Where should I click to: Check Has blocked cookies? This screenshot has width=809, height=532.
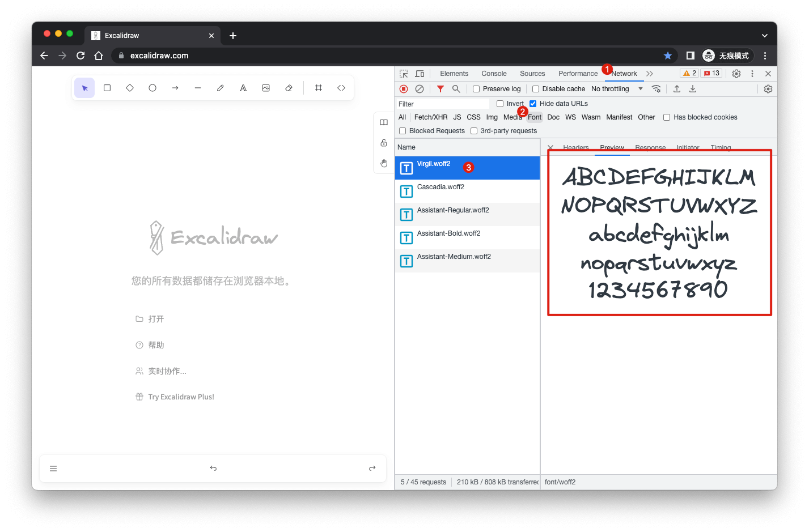click(x=667, y=117)
